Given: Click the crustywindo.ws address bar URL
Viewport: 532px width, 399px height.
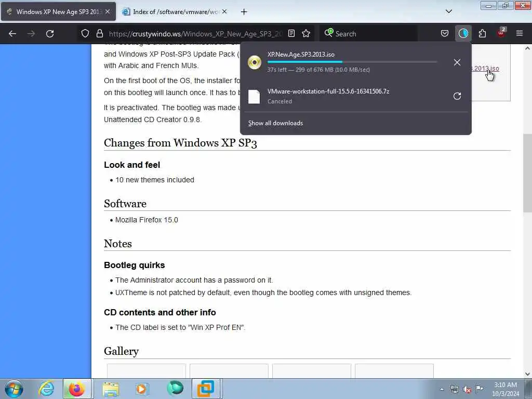Looking at the screenshot, I should (x=195, y=34).
